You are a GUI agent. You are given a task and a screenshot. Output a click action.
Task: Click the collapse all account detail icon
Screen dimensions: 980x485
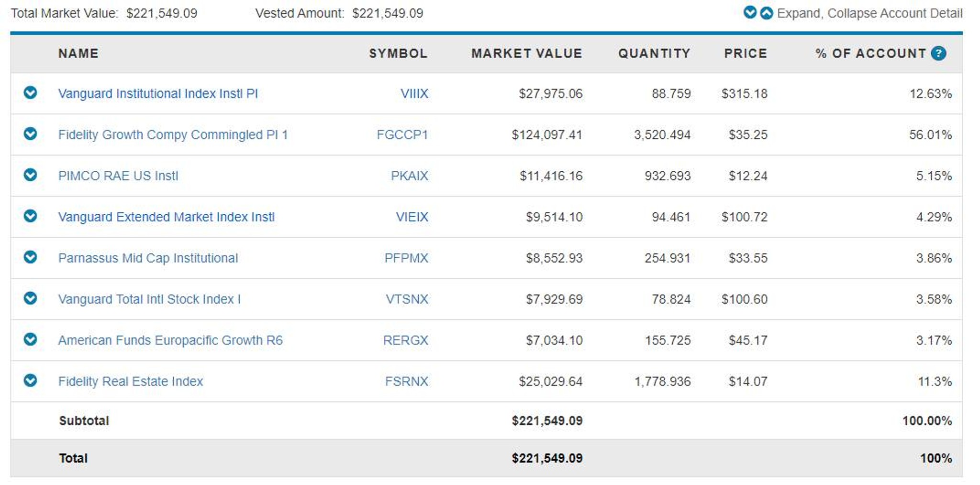click(x=766, y=13)
